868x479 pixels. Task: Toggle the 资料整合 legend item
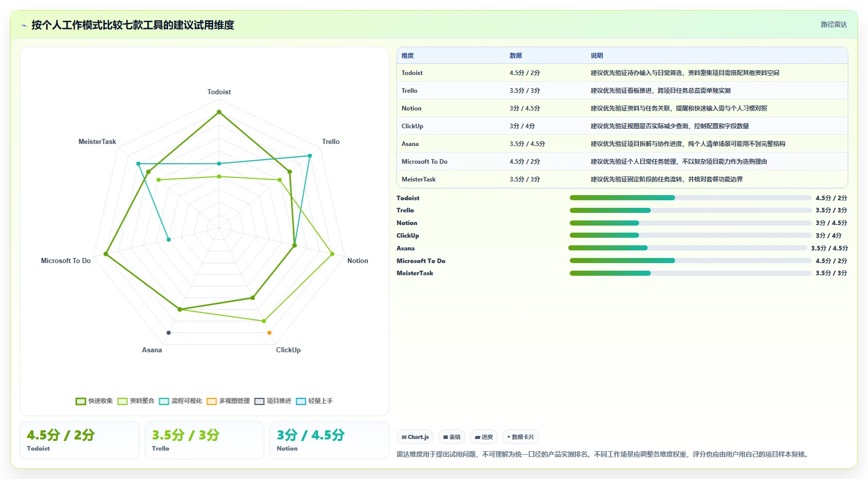[x=136, y=401]
